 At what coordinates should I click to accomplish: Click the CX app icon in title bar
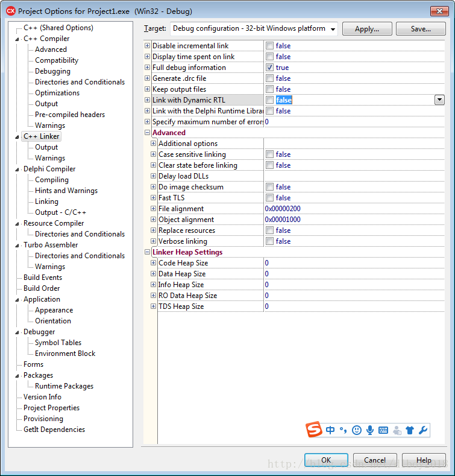pos(11,11)
